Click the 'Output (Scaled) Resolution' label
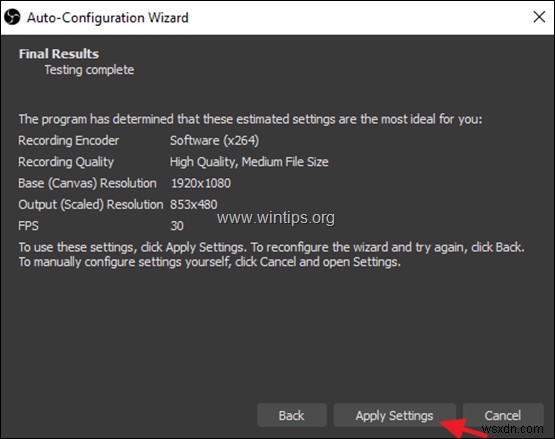Screen dimensions: 555x439 (x=91, y=204)
